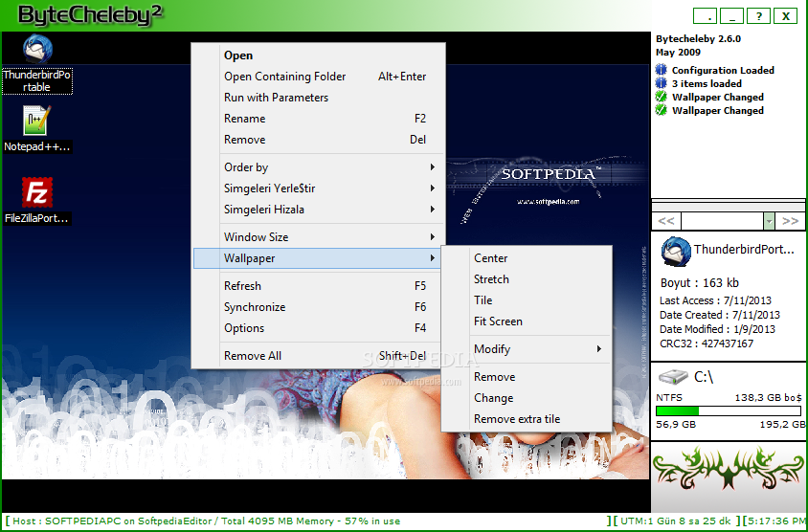Click the dot button in title bar

tap(705, 16)
